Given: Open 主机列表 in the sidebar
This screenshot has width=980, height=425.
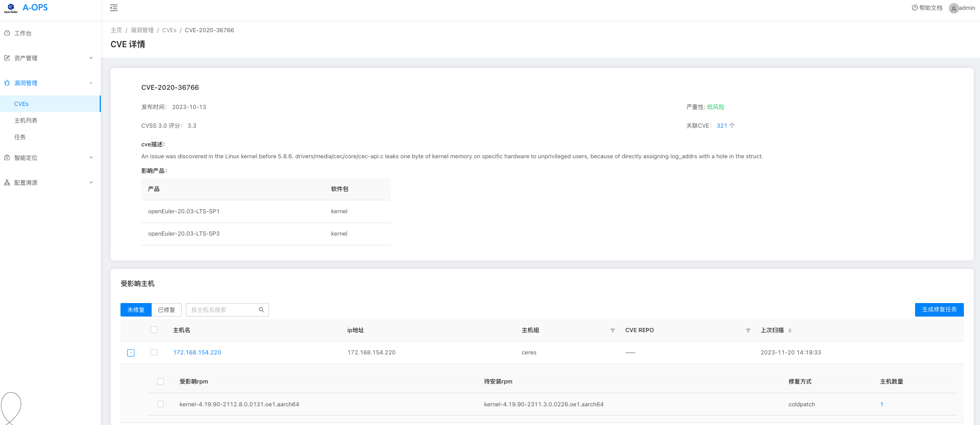Looking at the screenshot, I should click(26, 120).
